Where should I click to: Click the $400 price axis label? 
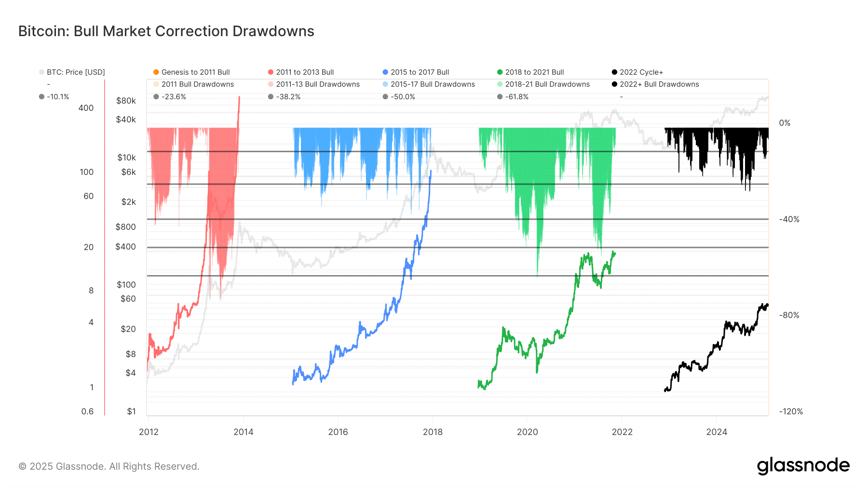coord(126,247)
